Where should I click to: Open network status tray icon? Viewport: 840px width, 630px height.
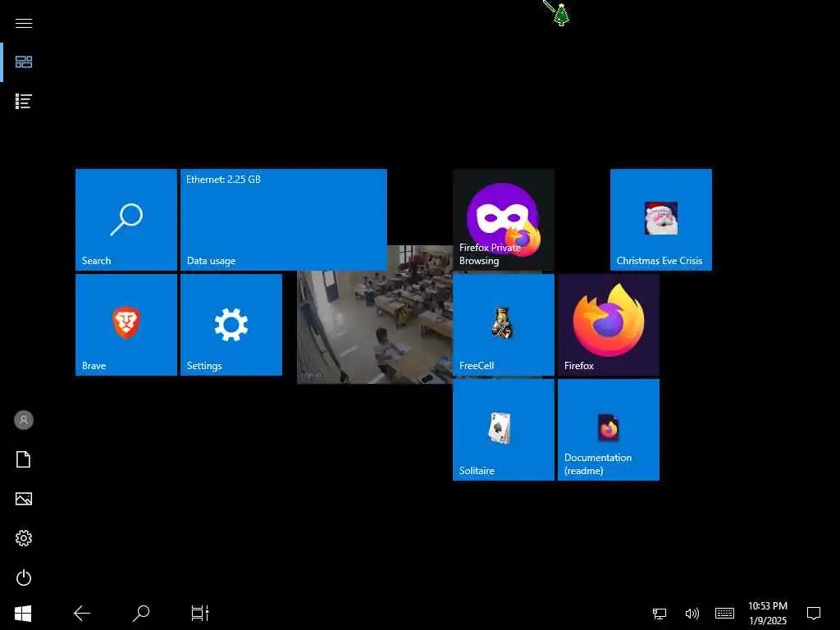[x=660, y=614]
